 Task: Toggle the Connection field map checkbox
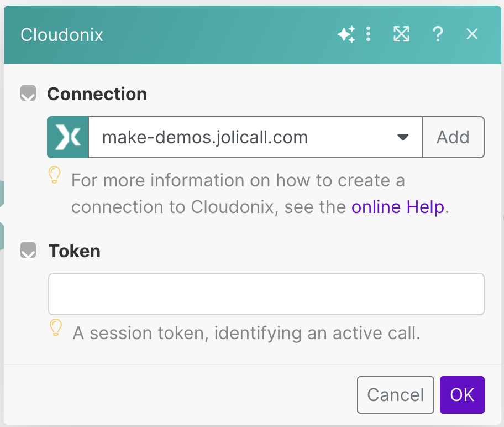(28, 93)
